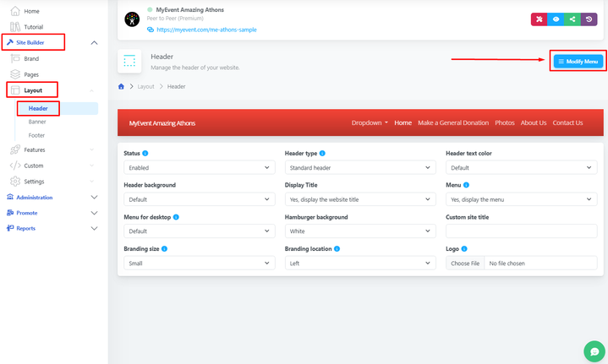Open the green chat bubble widget
This screenshot has height=364, width=608.
coord(594,350)
